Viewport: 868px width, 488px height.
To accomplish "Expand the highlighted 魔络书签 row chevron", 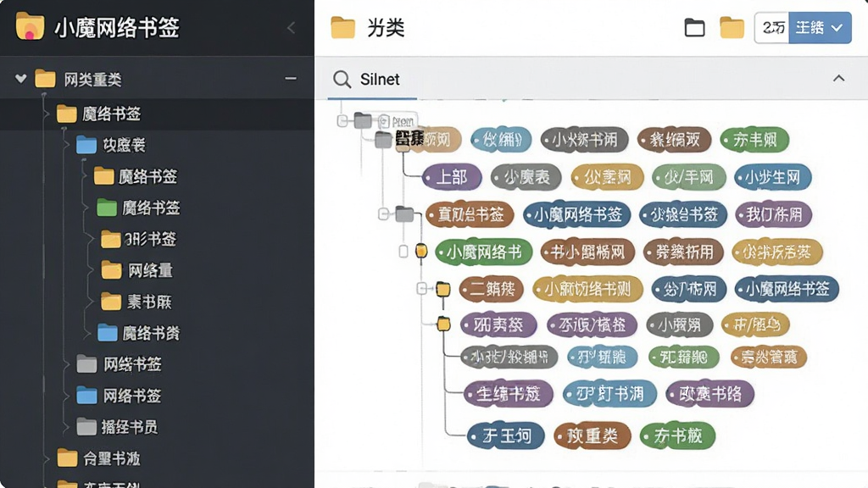I will [47, 114].
